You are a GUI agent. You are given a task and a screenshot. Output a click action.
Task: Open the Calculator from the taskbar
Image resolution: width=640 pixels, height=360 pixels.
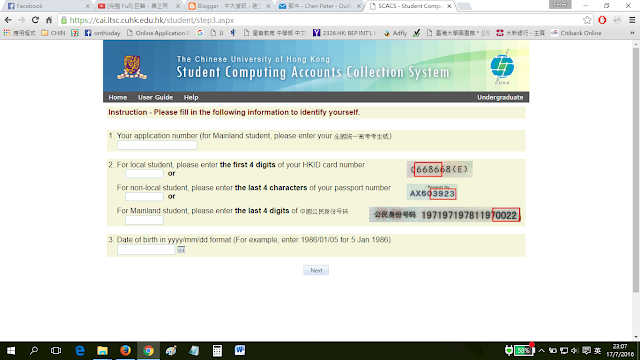pos(217,351)
